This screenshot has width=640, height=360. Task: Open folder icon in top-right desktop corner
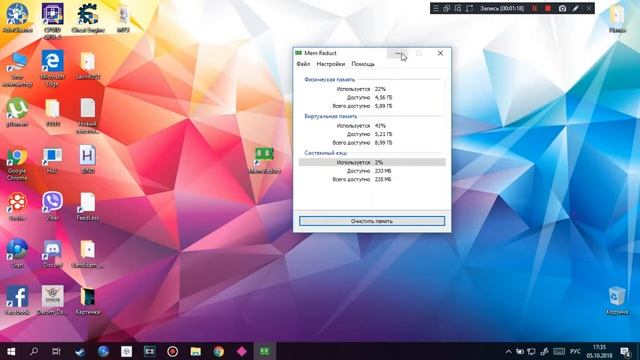click(x=617, y=18)
